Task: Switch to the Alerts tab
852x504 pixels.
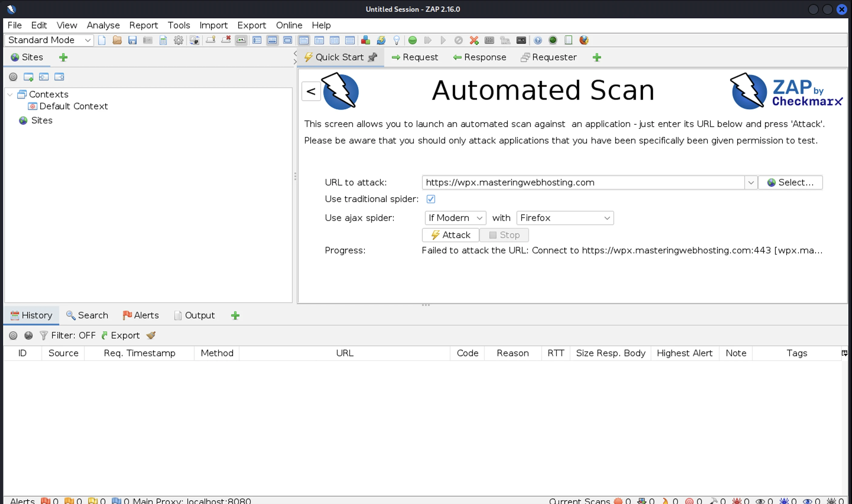Action: [x=141, y=315]
